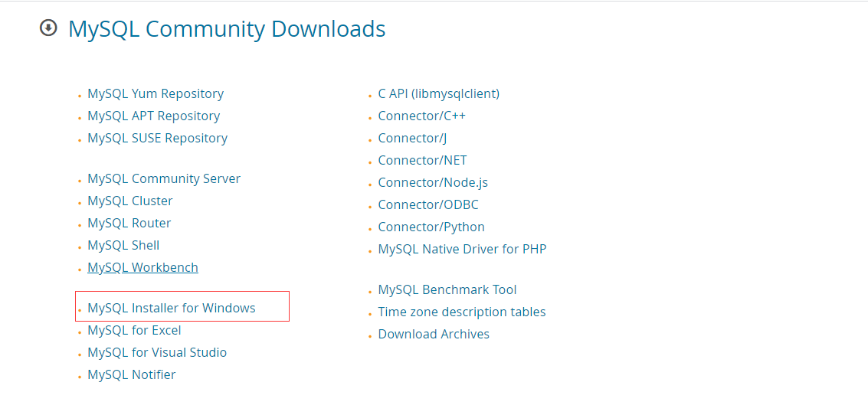Open the underlined MySQL Workbench link
Screen dimensions: 868x415
click(142, 268)
